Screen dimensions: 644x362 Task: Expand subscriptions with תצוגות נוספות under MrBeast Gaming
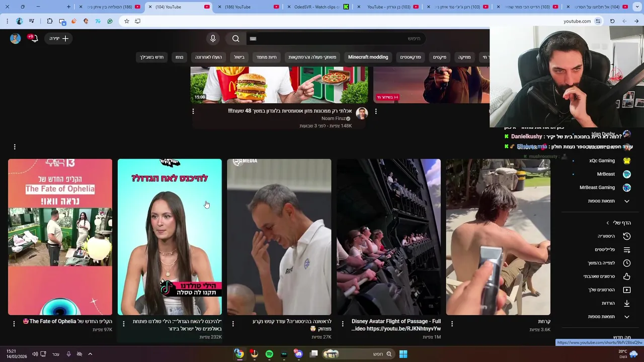pyautogui.click(x=602, y=201)
